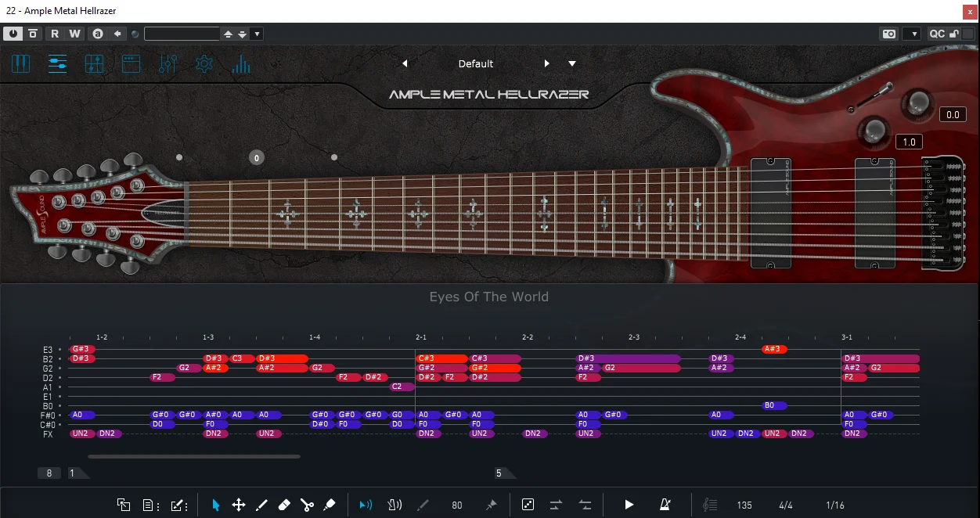Open the instrument preset dropdown beside Default
Image resolution: width=980 pixels, height=518 pixels.
(572, 64)
